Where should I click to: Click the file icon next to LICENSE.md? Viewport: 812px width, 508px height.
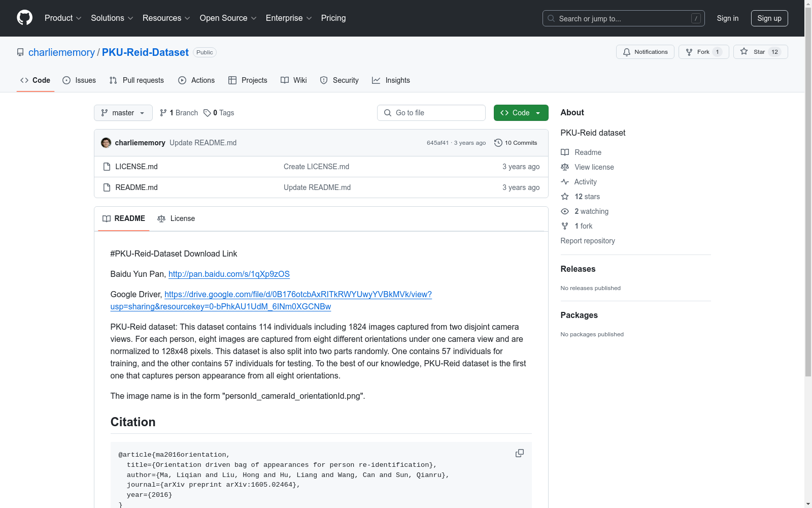tap(107, 167)
